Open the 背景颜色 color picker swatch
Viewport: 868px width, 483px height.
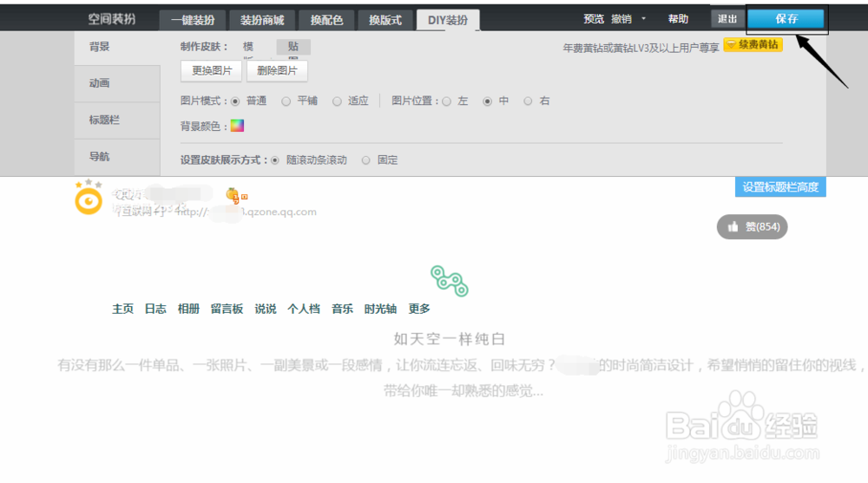[237, 126]
